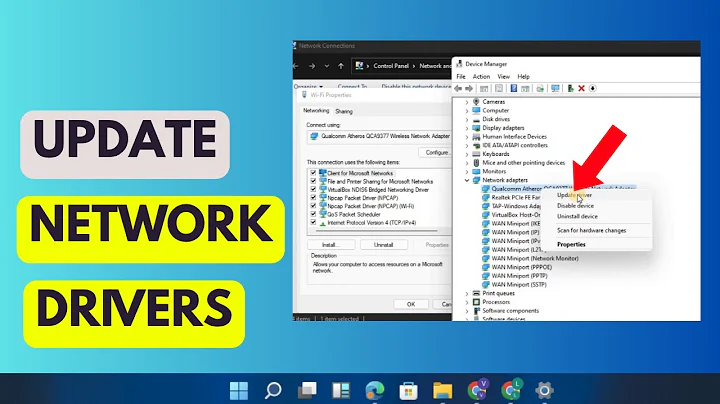Click Device Manager toolbar forward arrow
The height and width of the screenshot is (404, 720).
click(x=469, y=88)
